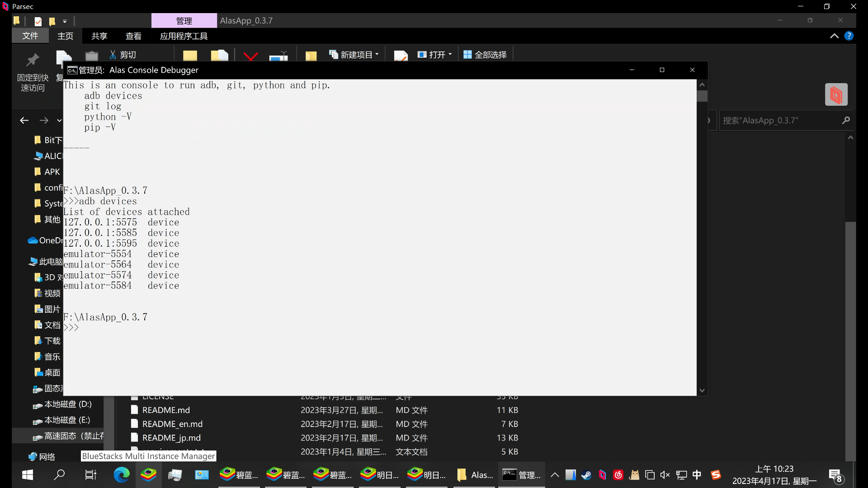The image size is (868, 488).
Task: Expand the 新建项目 dropdown
Action: pyautogui.click(x=377, y=54)
